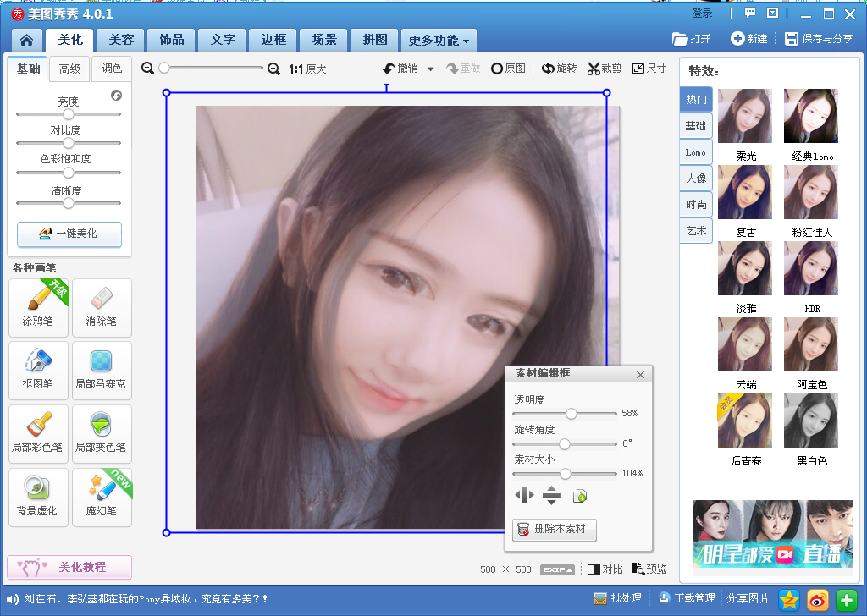The width and height of the screenshot is (867, 616).
Task: Click the 一键美化 one-click beautify button
Action: 69,234
